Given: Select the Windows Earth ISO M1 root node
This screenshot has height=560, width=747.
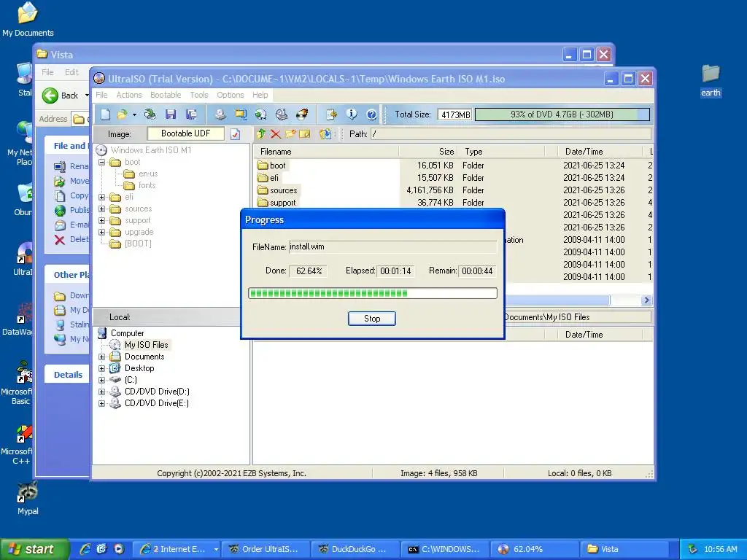Looking at the screenshot, I should pyautogui.click(x=150, y=150).
